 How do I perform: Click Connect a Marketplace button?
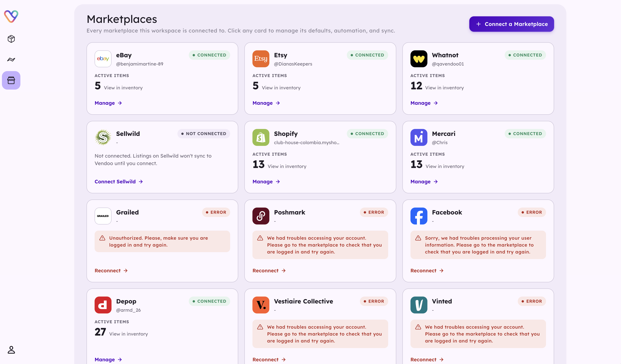pos(511,24)
